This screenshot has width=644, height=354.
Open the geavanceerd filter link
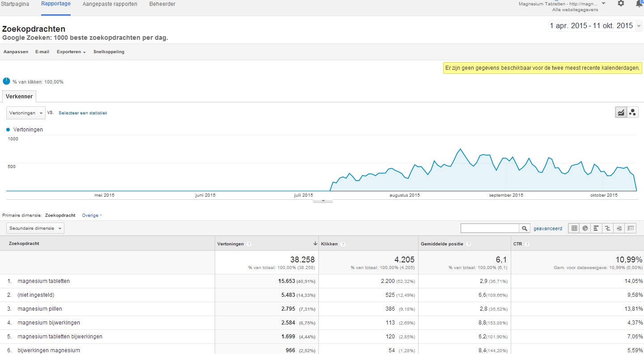click(548, 228)
